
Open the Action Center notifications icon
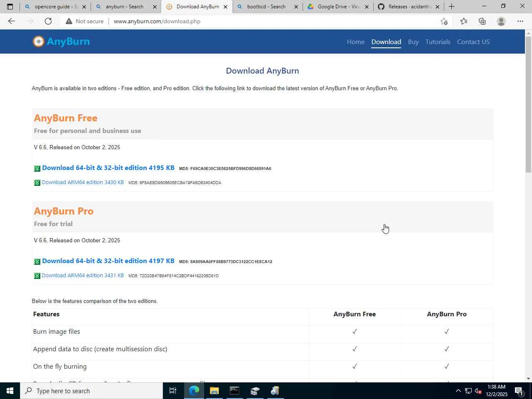[519, 391]
